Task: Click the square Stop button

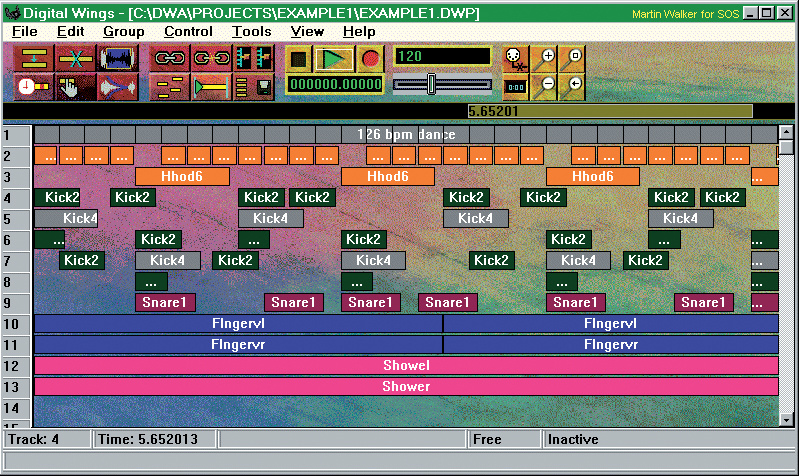Action: (299, 58)
